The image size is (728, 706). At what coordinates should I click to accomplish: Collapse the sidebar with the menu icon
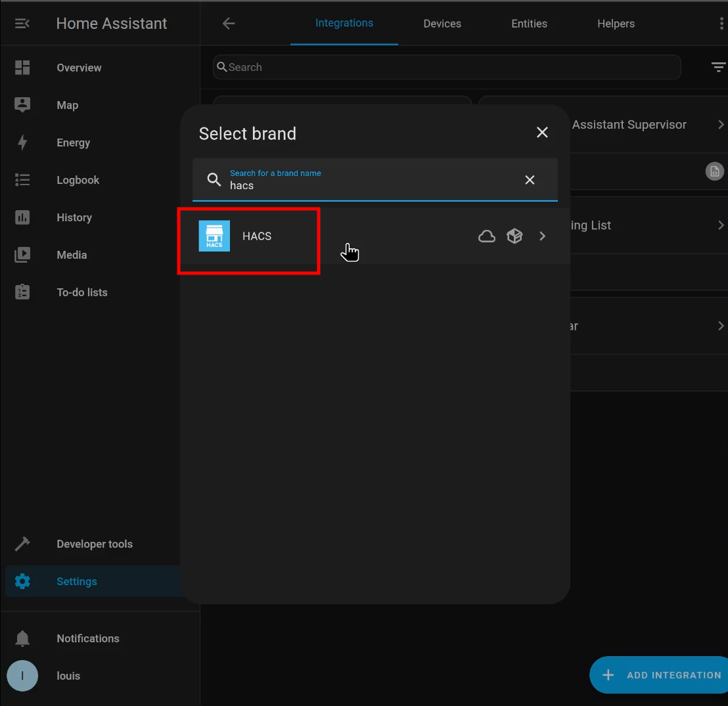[x=22, y=24]
